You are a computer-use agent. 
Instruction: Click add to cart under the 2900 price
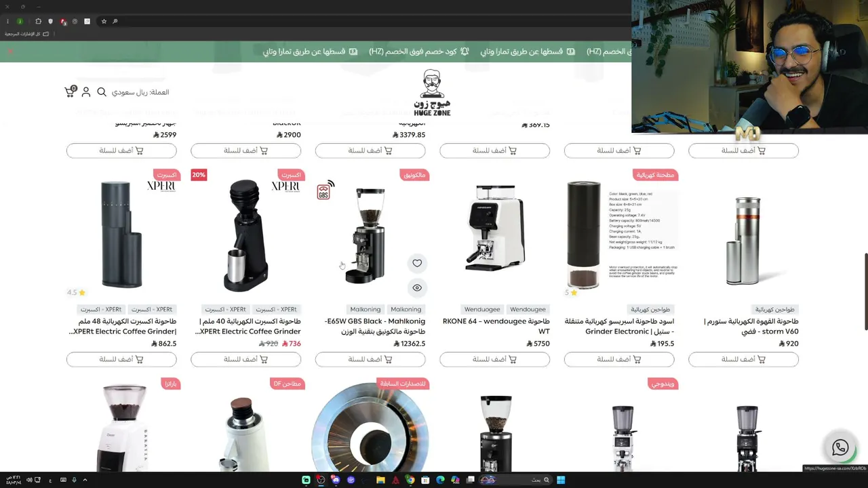(246, 150)
